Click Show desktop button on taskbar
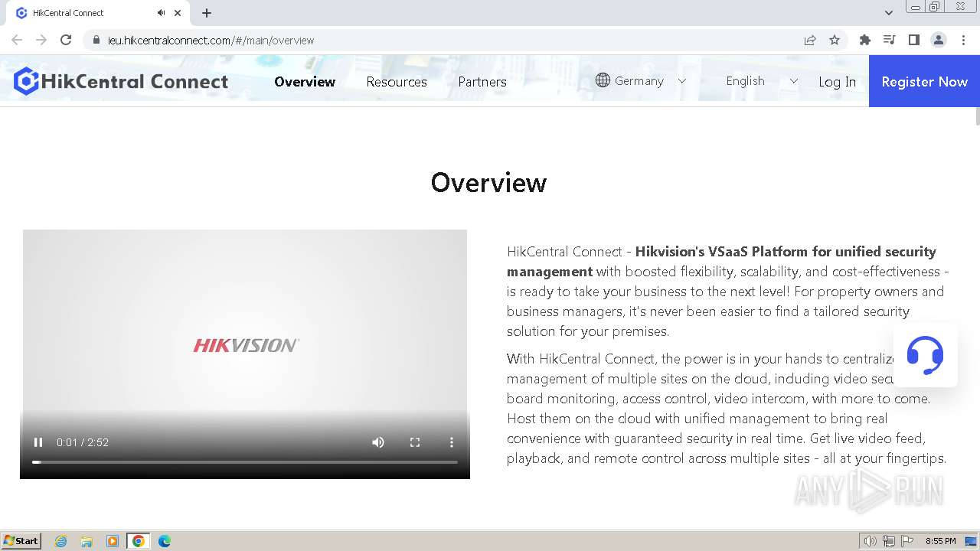 pyautogui.click(x=972, y=541)
